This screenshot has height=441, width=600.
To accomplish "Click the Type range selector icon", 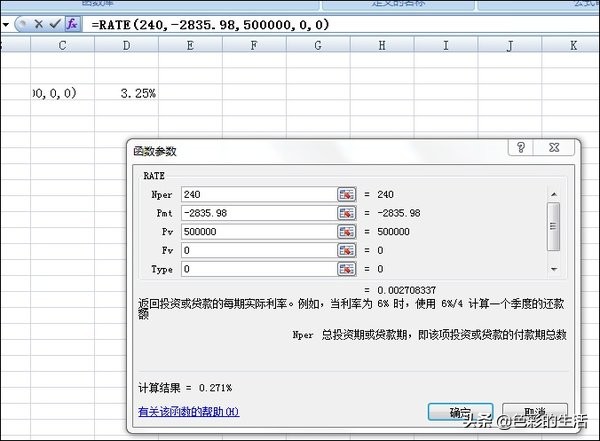I will 346,269.
